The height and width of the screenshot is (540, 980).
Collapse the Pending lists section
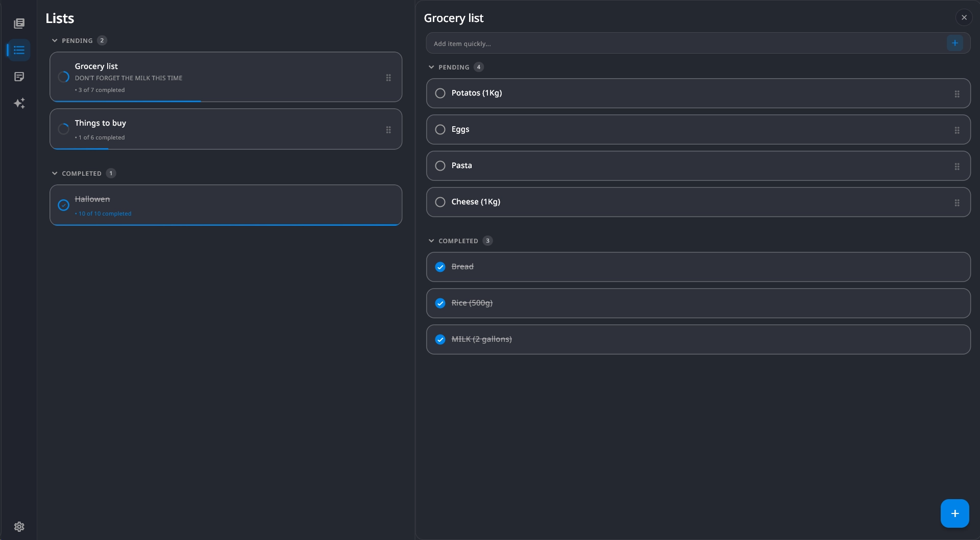pos(55,40)
